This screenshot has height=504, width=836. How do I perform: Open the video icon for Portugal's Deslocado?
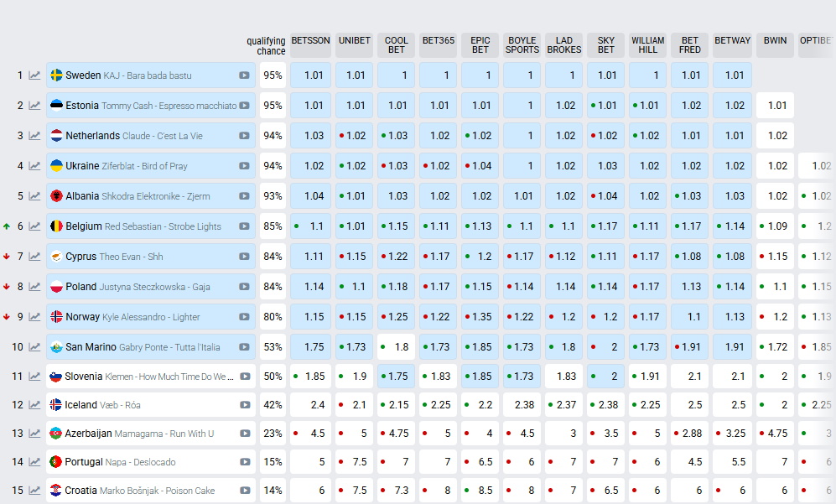(x=244, y=462)
